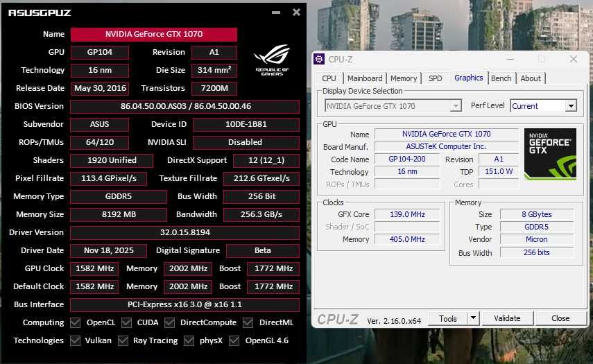This screenshot has height=364, width=593.
Task: Select the Graphics tab
Action: tap(469, 78)
